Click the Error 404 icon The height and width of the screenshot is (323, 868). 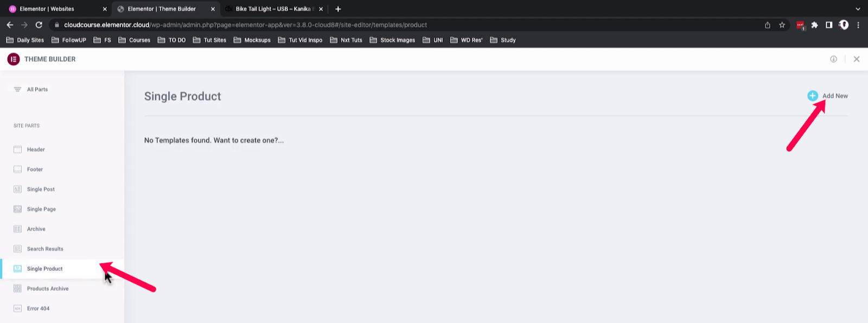17,308
